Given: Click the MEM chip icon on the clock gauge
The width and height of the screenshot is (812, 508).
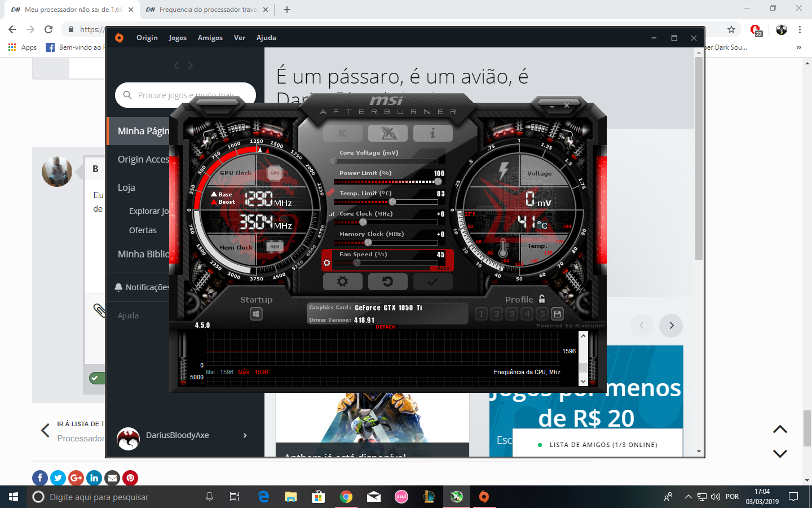Looking at the screenshot, I should [x=275, y=247].
